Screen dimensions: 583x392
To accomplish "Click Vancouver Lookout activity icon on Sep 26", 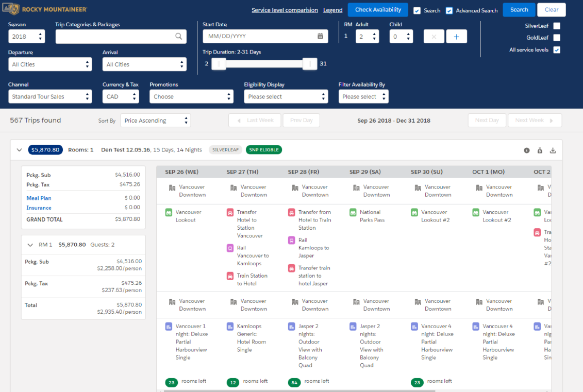I will pos(169,213).
